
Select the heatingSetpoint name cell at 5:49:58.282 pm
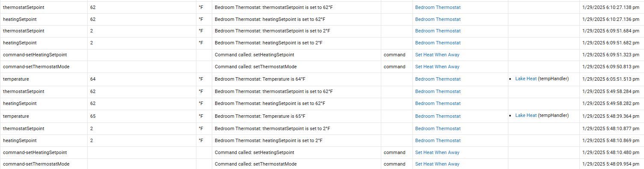pos(44,103)
